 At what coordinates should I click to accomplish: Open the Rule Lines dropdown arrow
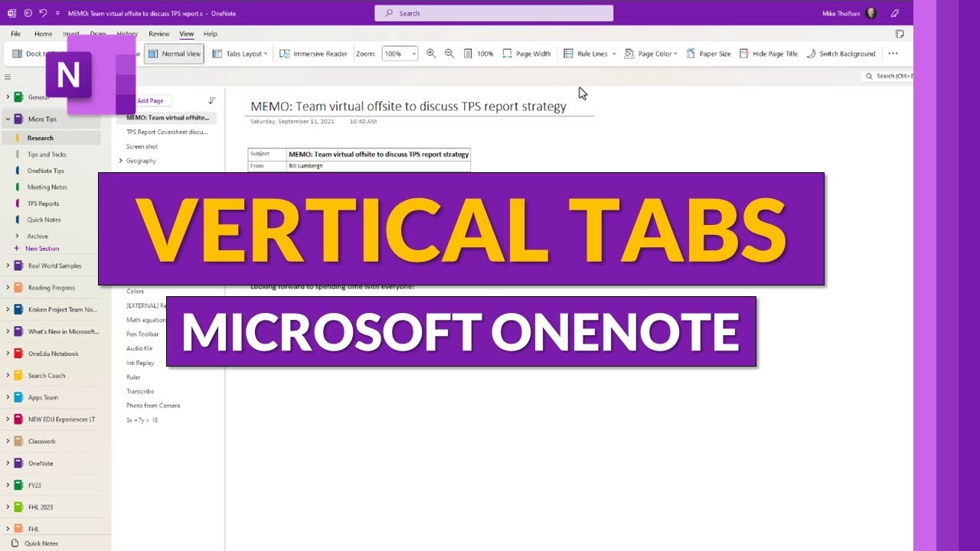click(614, 54)
